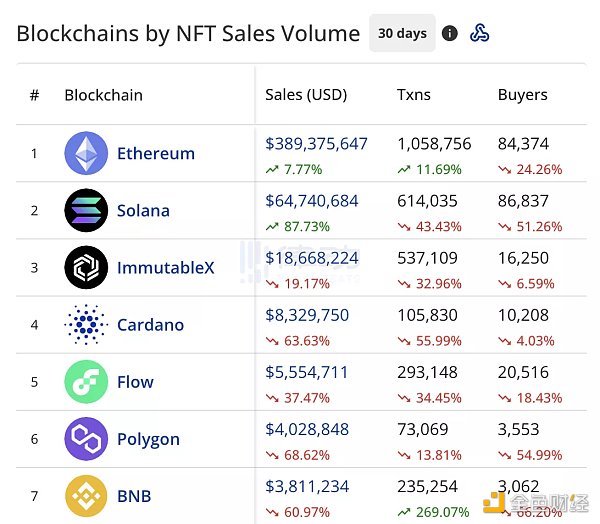Click the Flow logo icon
Screen dimensions: 600x524
tap(86, 382)
